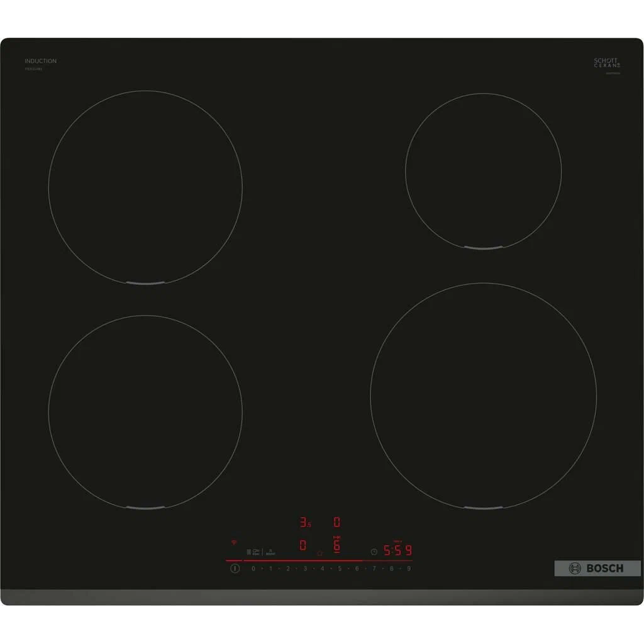
Task: Tap the red Wi-Fi Home Connect icon
Action: coord(234,541)
